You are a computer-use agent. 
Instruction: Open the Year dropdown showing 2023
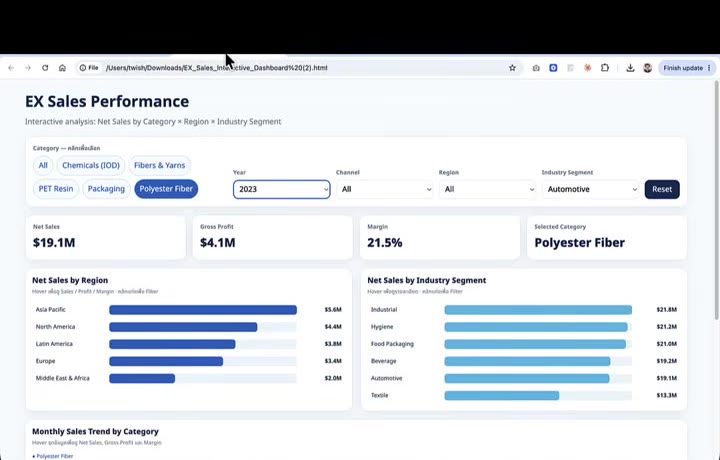[281, 189]
